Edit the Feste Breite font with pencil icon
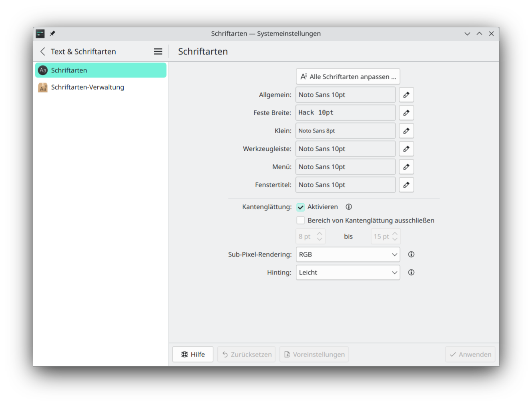This screenshot has height=405, width=532. (406, 113)
